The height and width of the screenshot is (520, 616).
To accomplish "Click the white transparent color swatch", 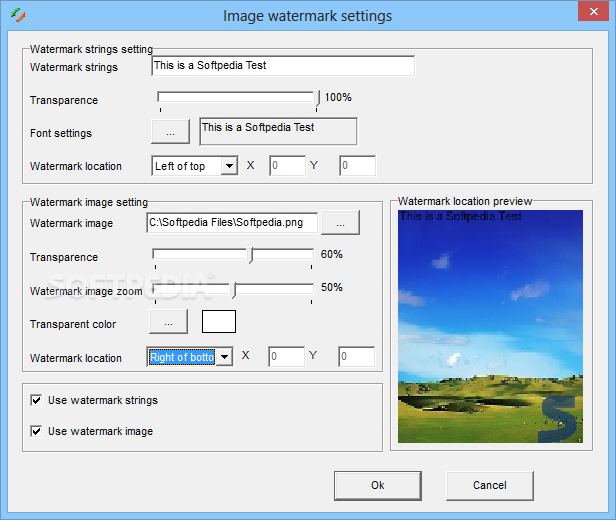I will (219, 322).
